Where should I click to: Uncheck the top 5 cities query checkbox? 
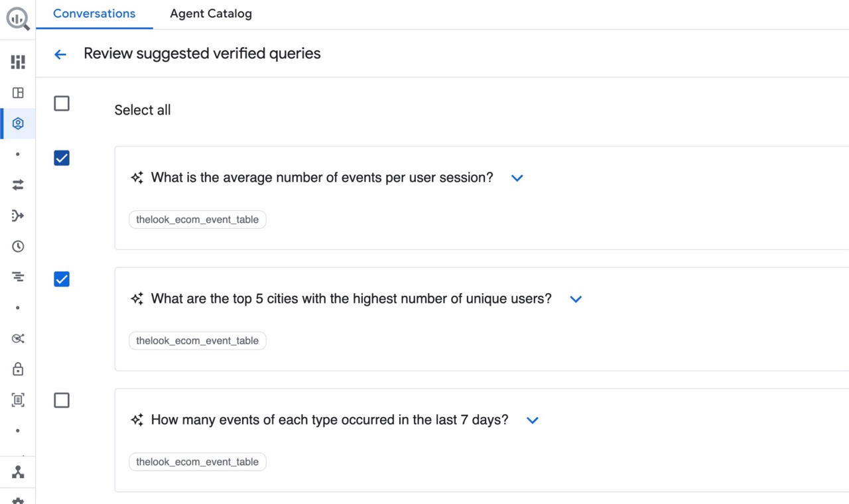tap(62, 279)
